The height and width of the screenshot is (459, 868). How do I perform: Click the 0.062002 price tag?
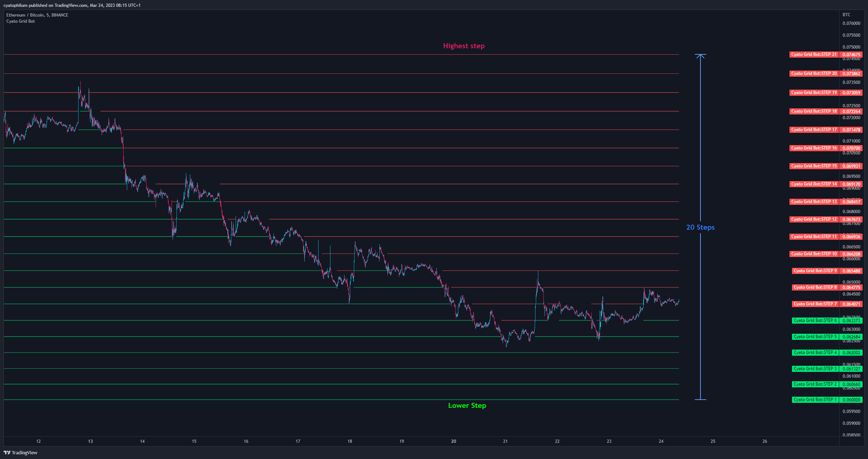tap(851, 352)
